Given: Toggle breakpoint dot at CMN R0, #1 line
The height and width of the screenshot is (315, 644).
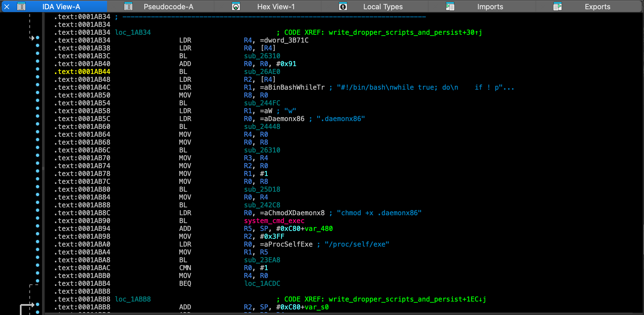Looking at the screenshot, I should 38,265.
